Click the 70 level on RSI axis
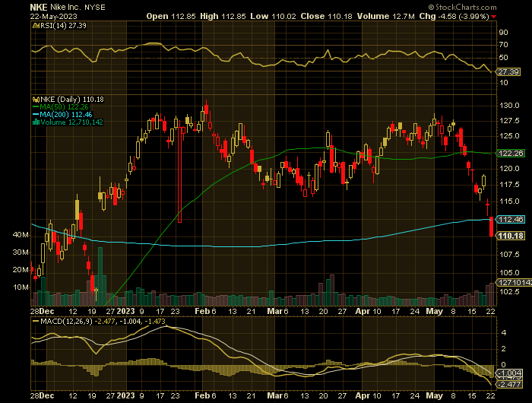 click(x=503, y=44)
